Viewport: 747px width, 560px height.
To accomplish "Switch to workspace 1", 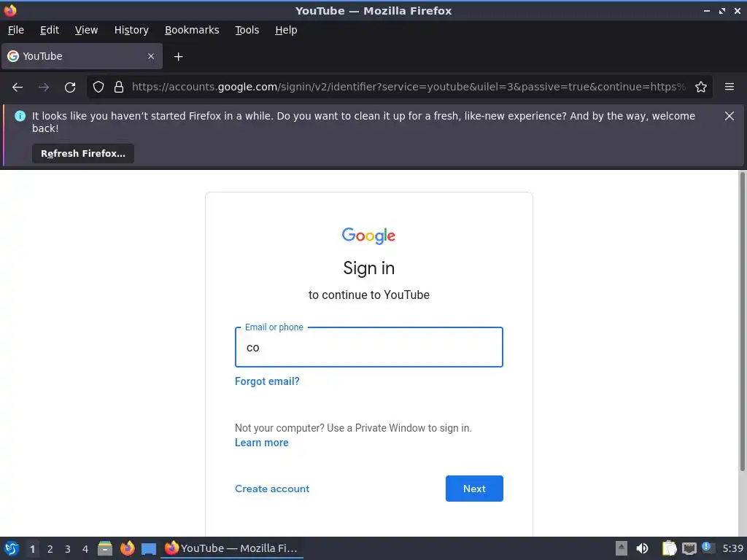I will click(32, 549).
